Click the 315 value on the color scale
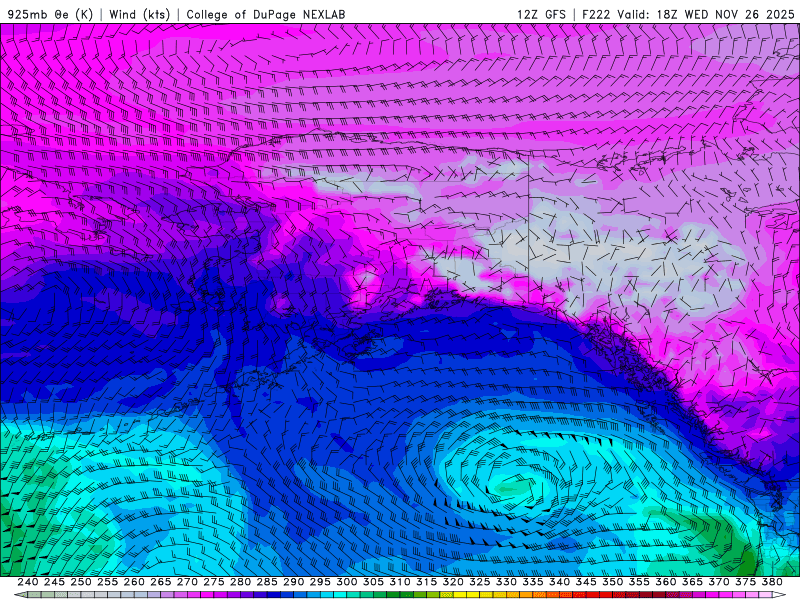Image resolution: width=800 pixels, height=600 pixels. coord(427,582)
